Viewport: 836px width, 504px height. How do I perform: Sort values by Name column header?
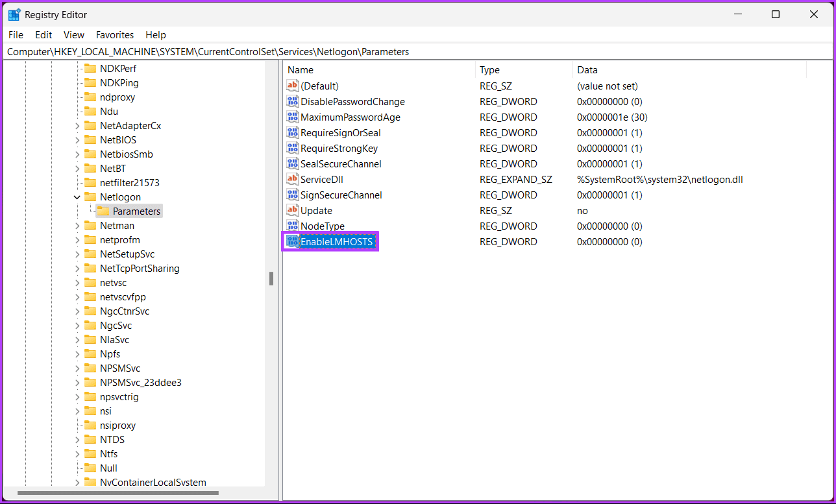coord(379,70)
